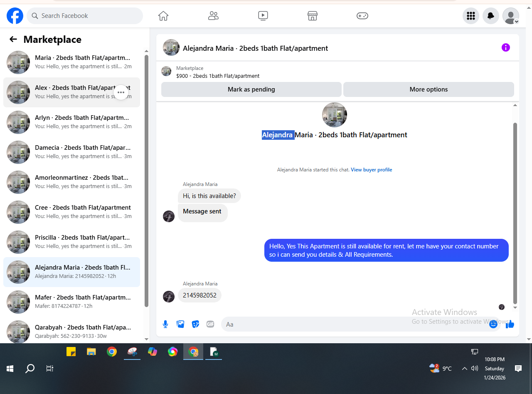Open the volume speaker icon
This screenshot has height=394, width=532.
point(475,369)
